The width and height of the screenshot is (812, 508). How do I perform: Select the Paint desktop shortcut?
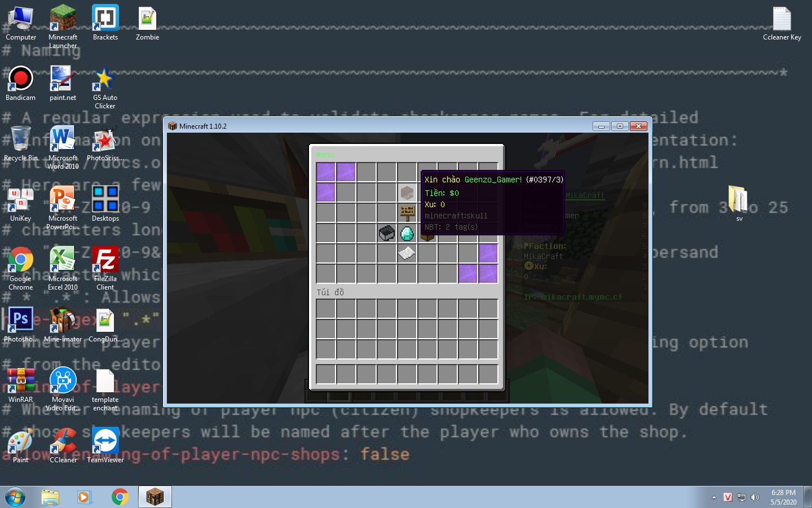click(x=21, y=446)
